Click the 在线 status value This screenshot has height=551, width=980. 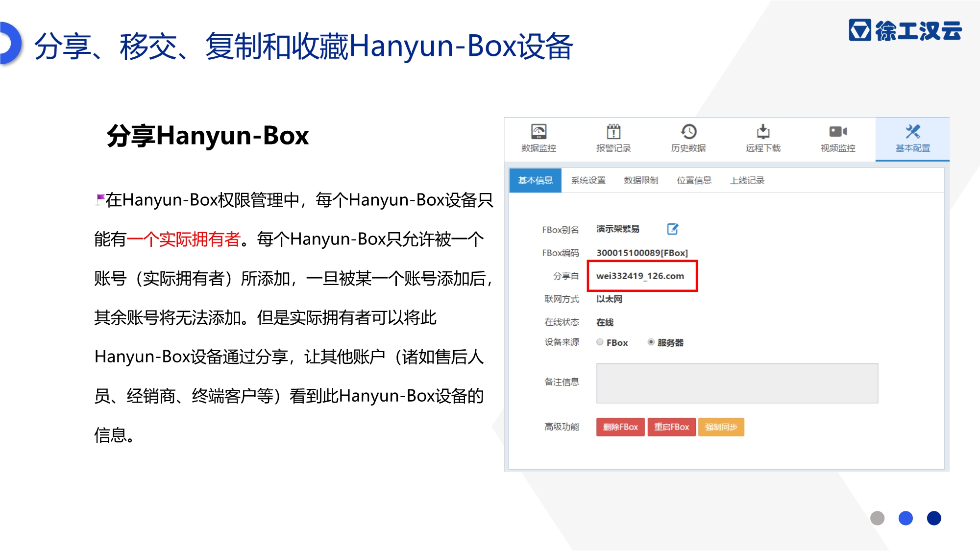[605, 322]
